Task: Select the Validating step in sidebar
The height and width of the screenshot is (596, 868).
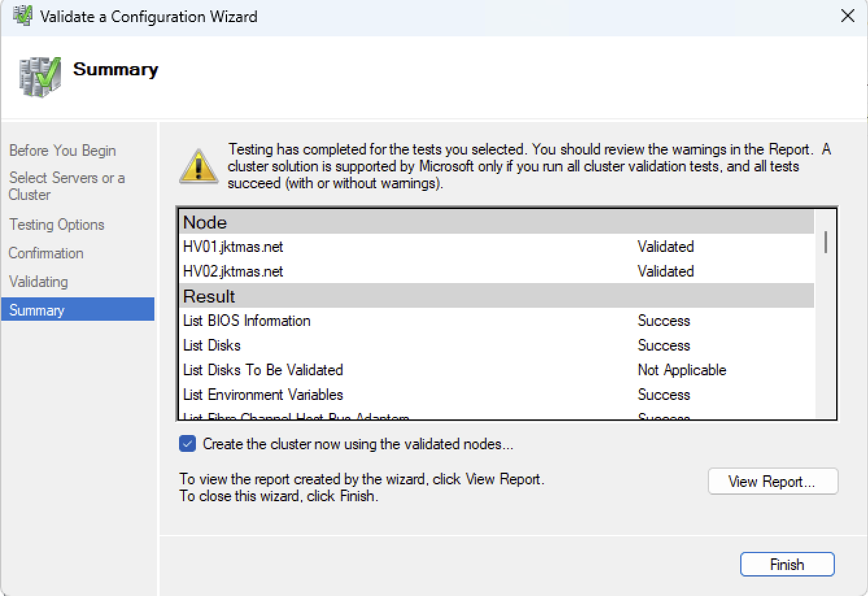Action: pyautogui.click(x=38, y=282)
